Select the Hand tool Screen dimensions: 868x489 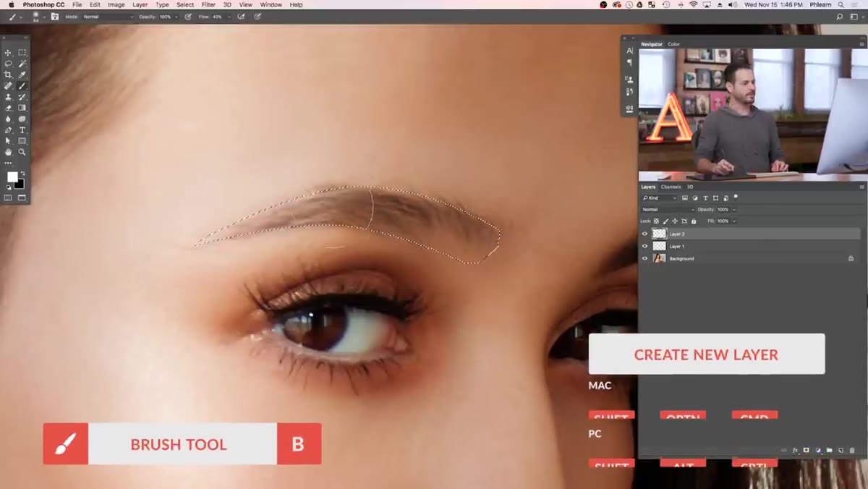[9, 152]
